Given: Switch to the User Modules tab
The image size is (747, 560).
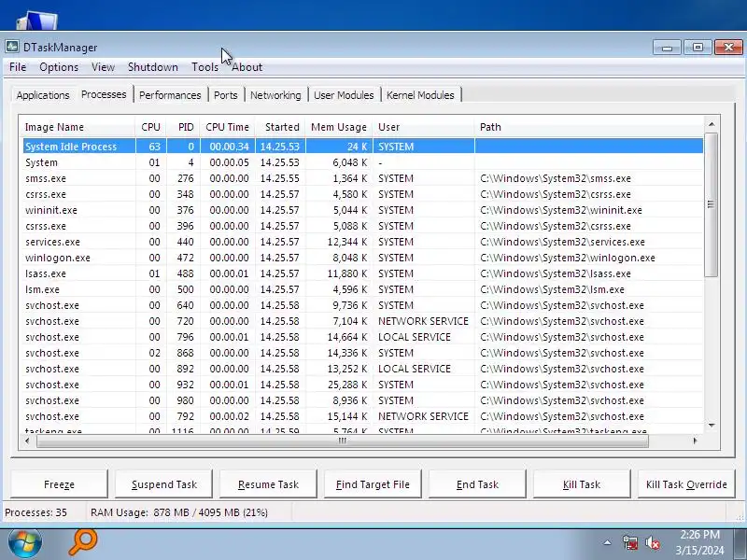Looking at the screenshot, I should tap(344, 95).
